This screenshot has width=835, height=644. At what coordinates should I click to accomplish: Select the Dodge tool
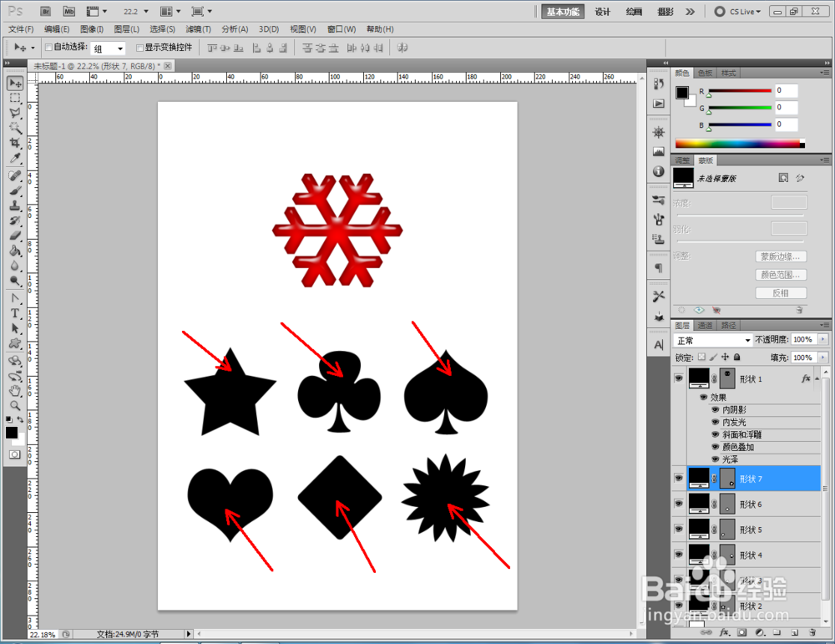(x=15, y=281)
